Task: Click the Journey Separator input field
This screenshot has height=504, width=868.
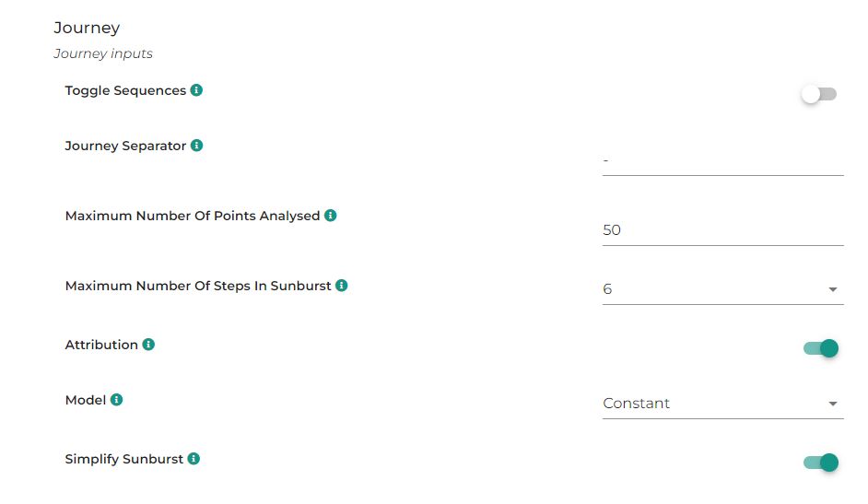Action: pos(722,160)
